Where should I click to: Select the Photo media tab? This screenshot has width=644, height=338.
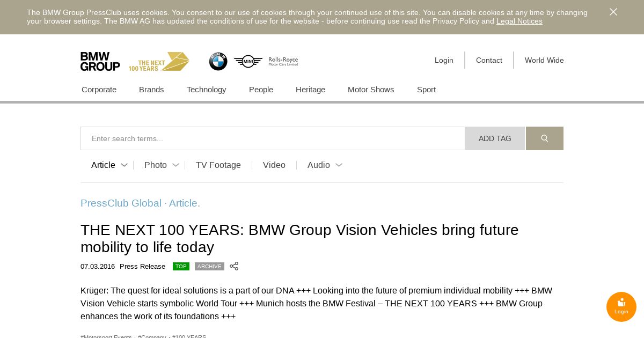point(156,165)
